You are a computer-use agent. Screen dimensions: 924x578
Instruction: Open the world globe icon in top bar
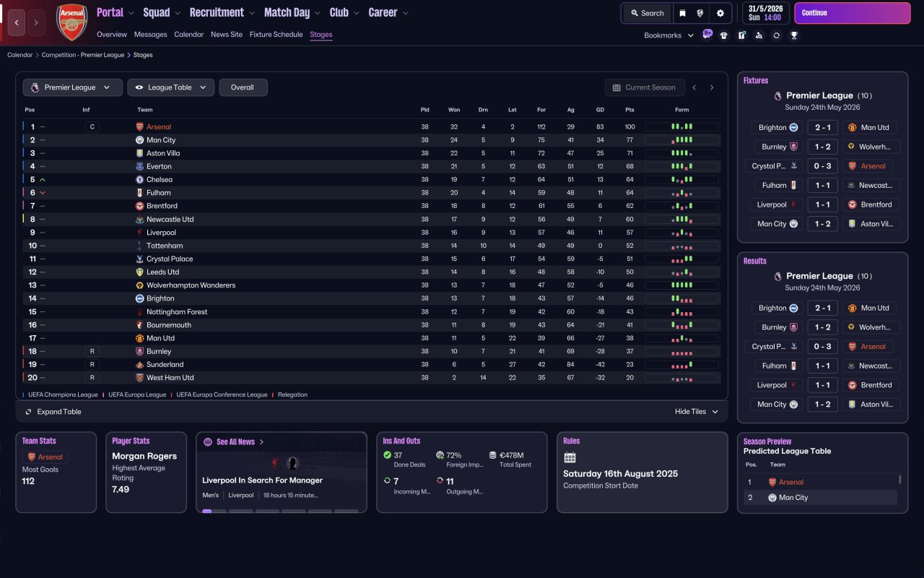click(700, 13)
